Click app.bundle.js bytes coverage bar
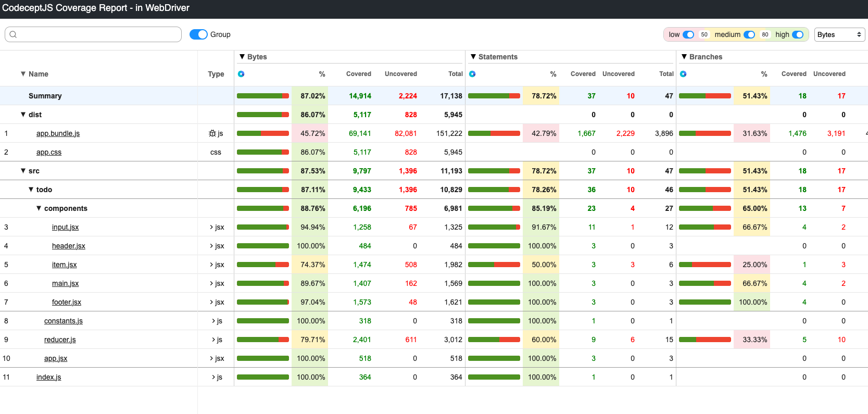The width and height of the screenshot is (868, 414). coord(263,133)
